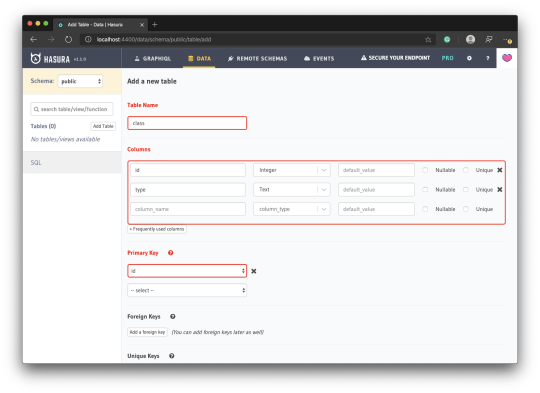Open the column_type dropdown

(292, 209)
